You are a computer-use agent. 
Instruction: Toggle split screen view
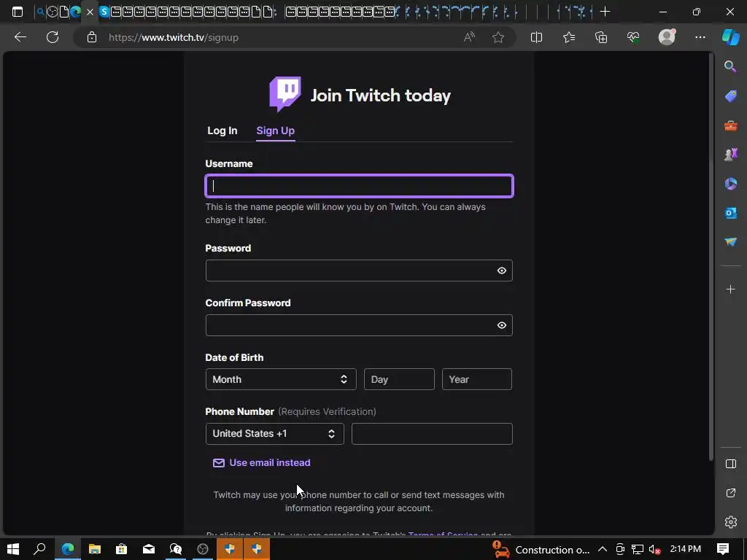(536, 37)
